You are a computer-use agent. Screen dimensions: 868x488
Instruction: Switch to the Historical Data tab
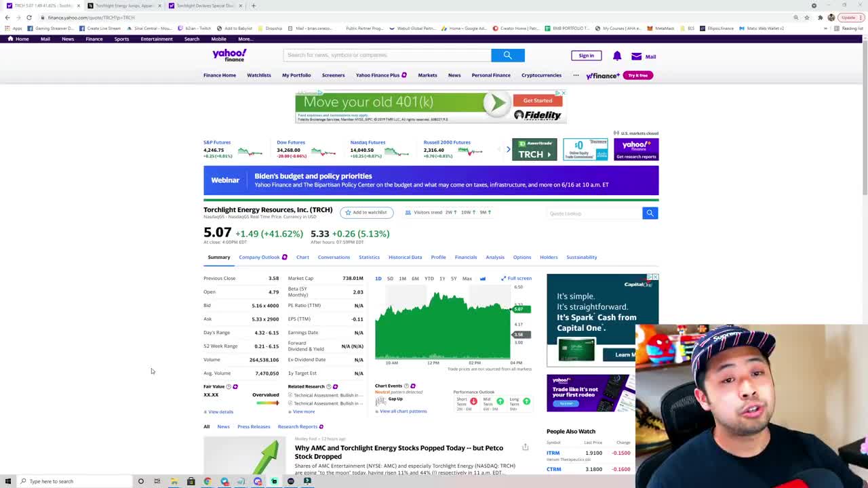pyautogui.click(x=405, y=257)
